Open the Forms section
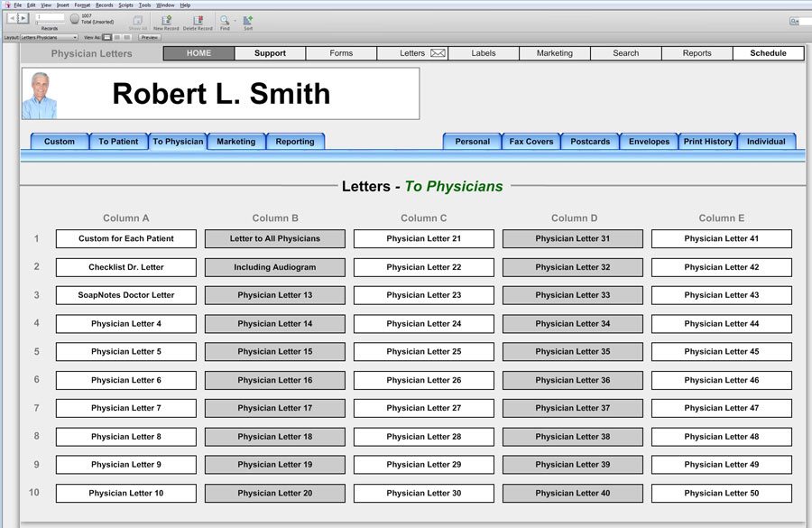Viewport: 812px width, 528px height. click(x=341, y=53)
